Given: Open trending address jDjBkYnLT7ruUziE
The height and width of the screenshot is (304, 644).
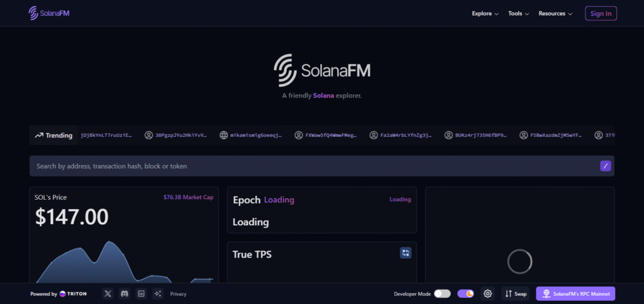Looking at the screenshot, I should [x=106, y=135].
